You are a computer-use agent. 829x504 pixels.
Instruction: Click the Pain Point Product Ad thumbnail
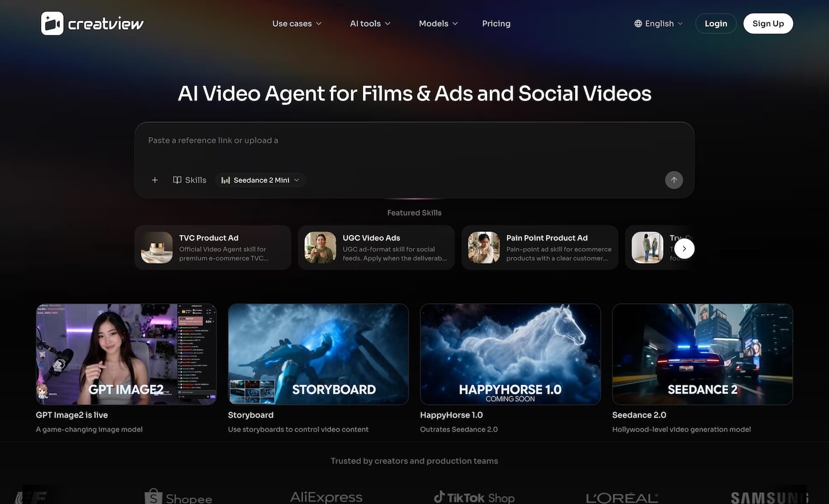(x=484, y=248)
